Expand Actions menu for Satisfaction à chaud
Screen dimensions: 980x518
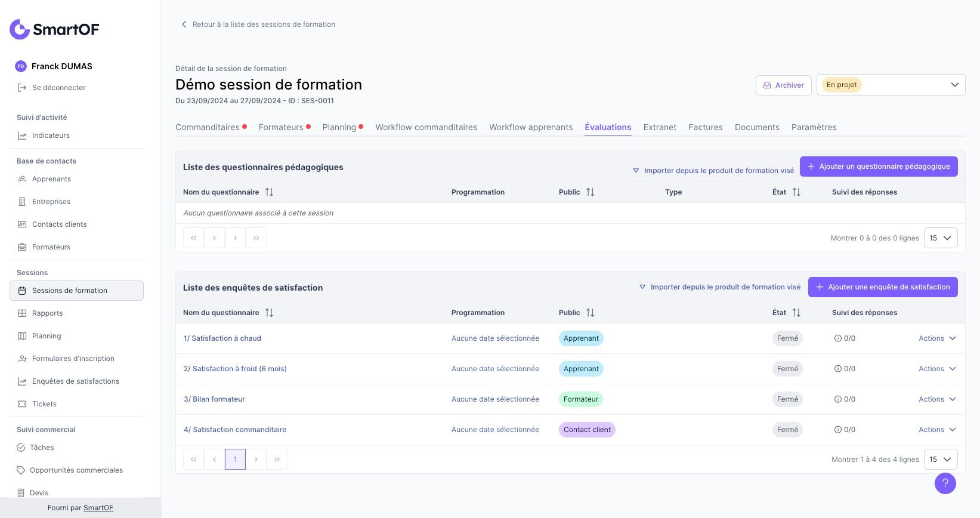(937, 338)
